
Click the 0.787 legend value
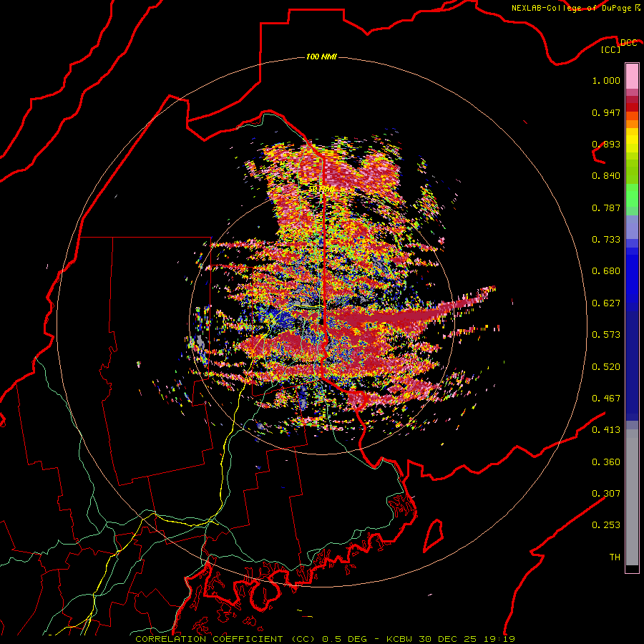coord(606,208)
